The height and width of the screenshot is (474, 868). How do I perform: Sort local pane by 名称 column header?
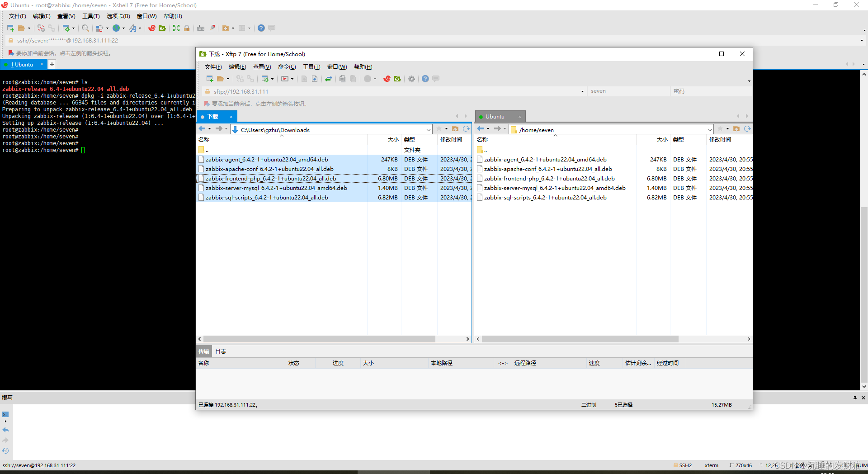pos(282,140)
